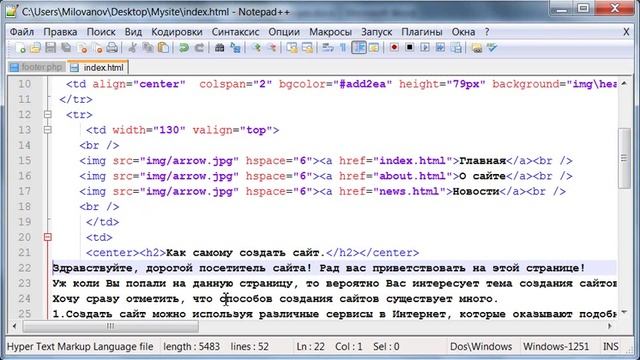Click Notepad++ icon in title bar
The height and width of the screenshot is (360, 640).
pyautogui.click(x=11, y=11)
